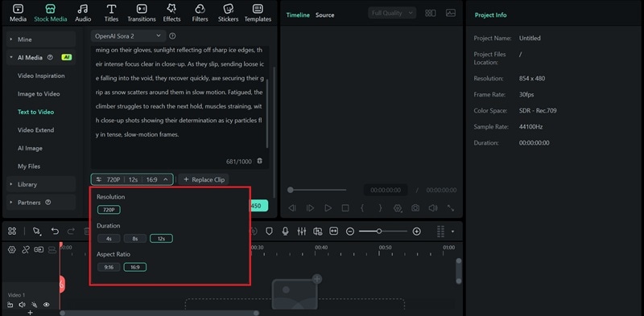Click the info icon beside Partners
Viewport: 644px width, 316px height.
[x=48, y=203]
